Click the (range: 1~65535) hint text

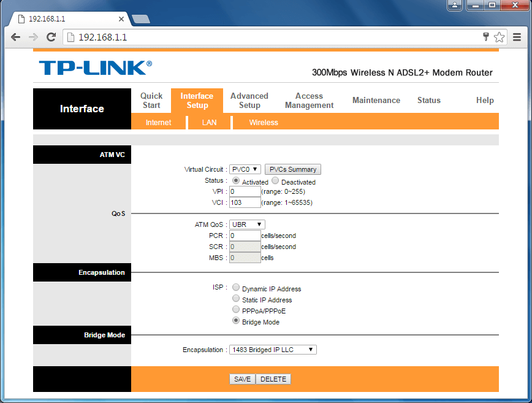coord(287,202)
